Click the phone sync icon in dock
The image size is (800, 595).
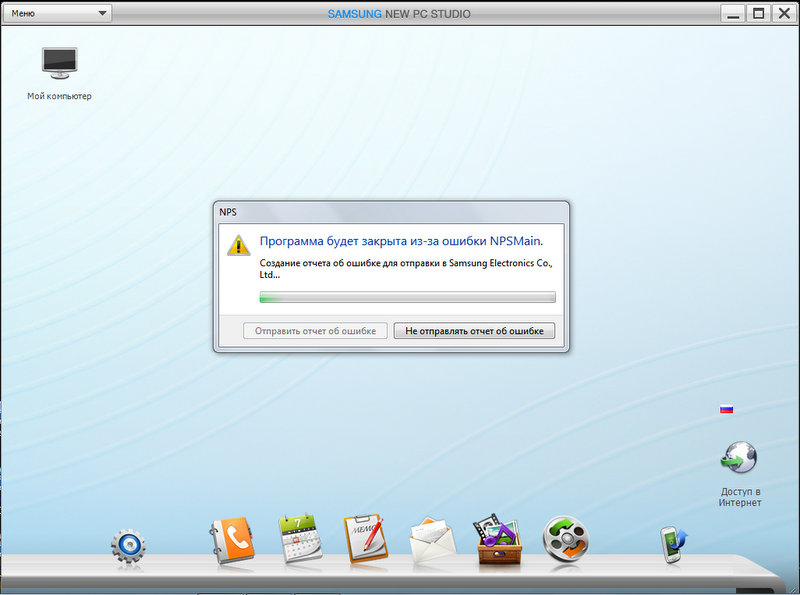point(673,544)
